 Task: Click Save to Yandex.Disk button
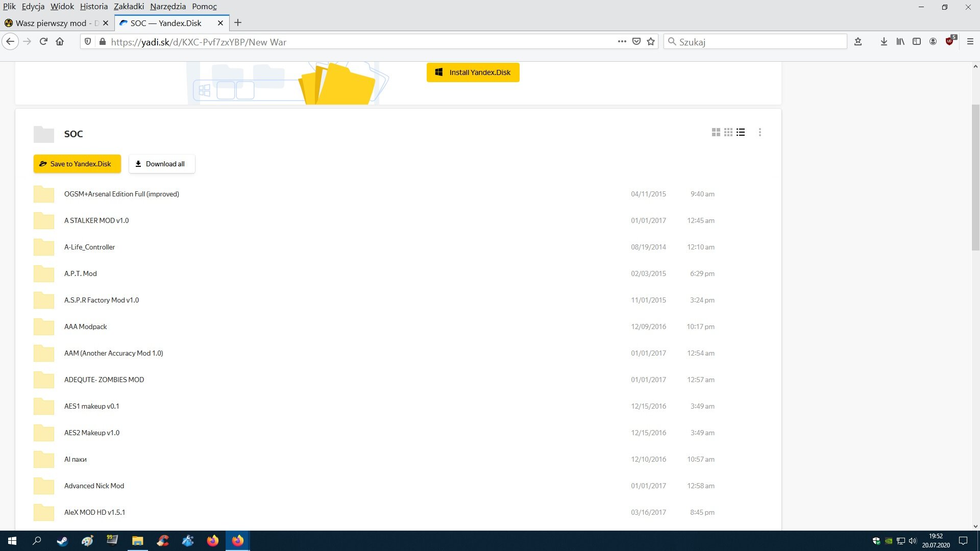(x=77, y=164)
